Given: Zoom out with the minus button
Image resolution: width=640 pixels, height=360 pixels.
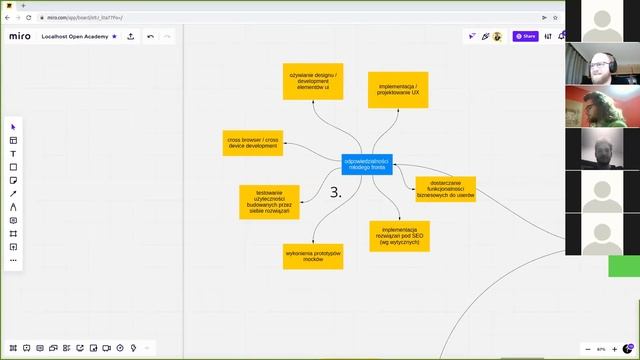Looking at the screenshot, I should pyautogui.click(x=588, y=349).
